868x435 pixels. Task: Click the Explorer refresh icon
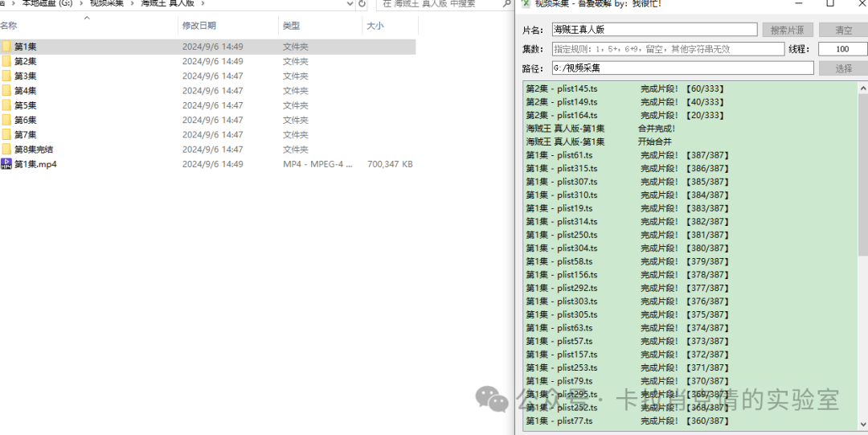pyautogui.click(x=362, y=3)
